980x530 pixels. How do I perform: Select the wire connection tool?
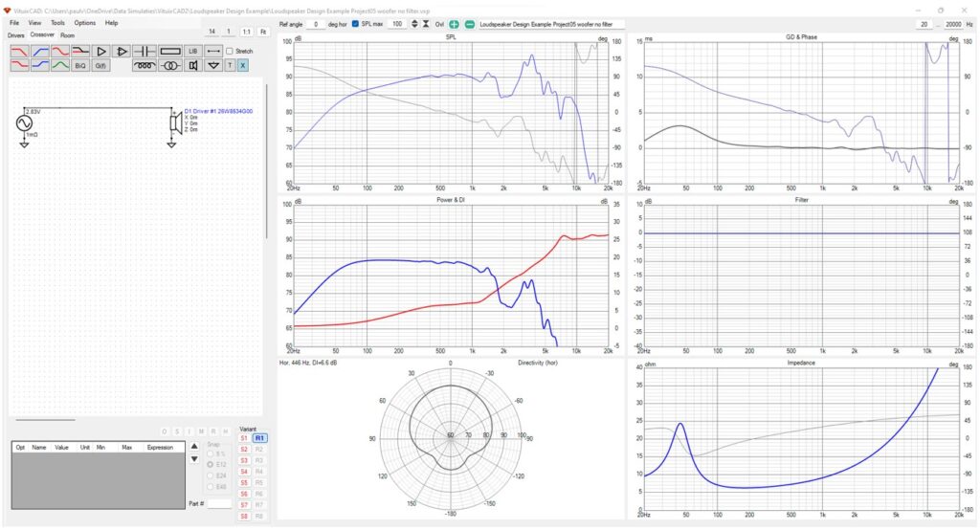pyautogui.click(x=213, y=52)
